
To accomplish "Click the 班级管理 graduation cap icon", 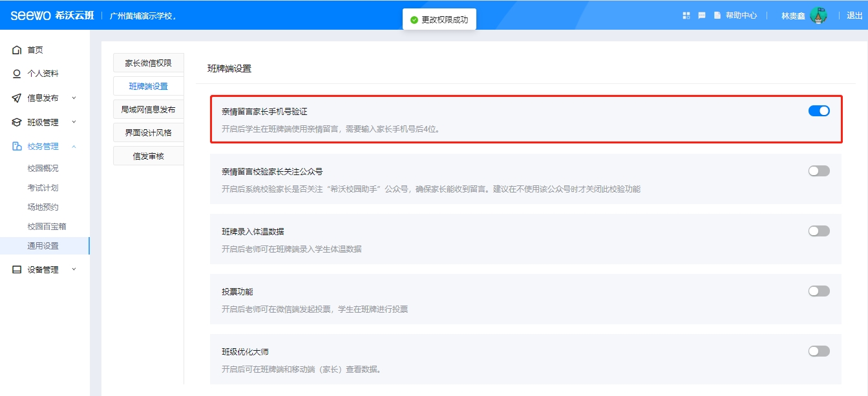I will (17, 122).
